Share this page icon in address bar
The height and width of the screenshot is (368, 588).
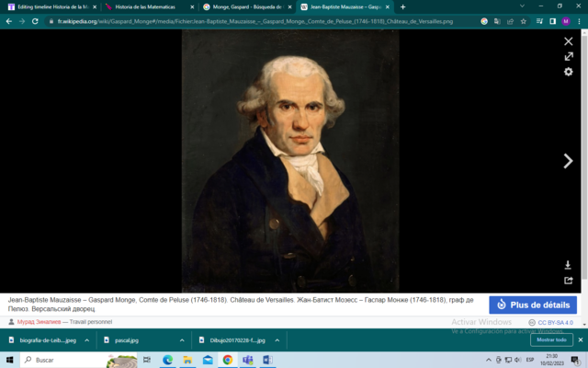[x=510, y=21]
